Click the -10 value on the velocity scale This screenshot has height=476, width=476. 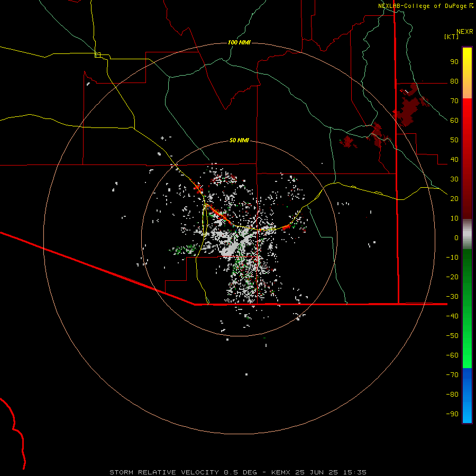[452, 258]
